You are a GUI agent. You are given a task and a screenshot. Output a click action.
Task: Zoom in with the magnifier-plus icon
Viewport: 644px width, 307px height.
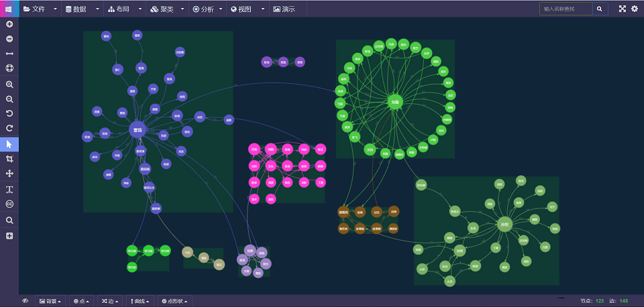click(9, 84)
